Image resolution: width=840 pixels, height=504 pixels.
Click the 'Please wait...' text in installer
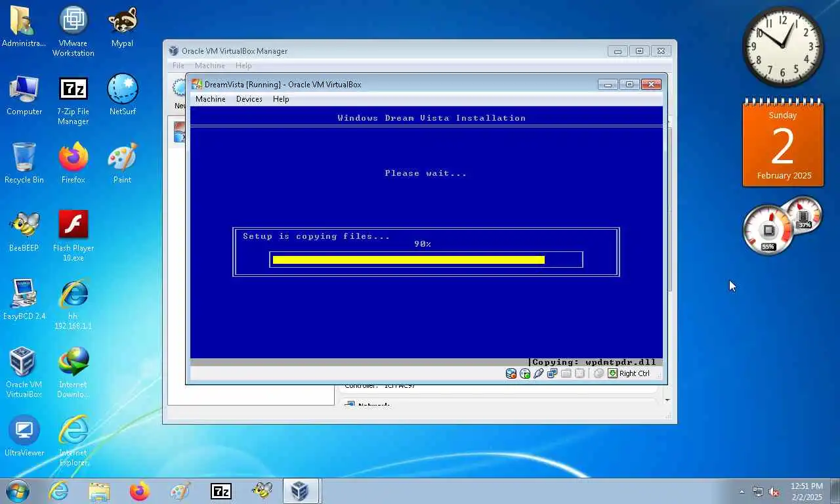(x=426, y=173)
